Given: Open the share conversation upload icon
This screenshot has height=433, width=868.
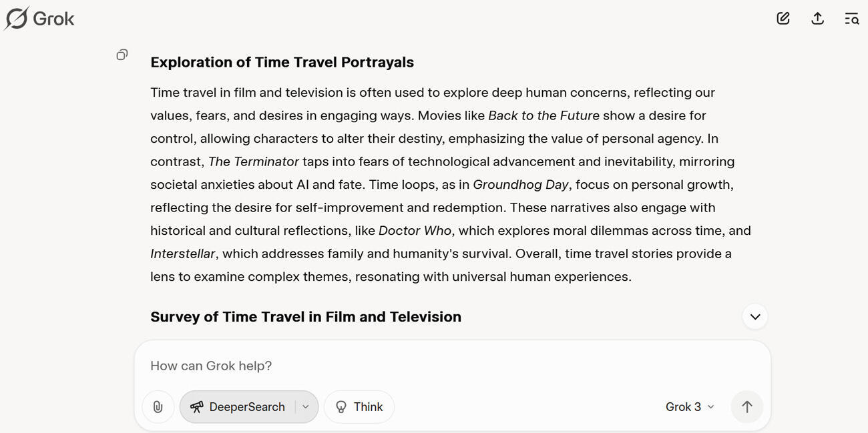Looking at the screenshot, I should pyautogui.click(x=817, y=19).
